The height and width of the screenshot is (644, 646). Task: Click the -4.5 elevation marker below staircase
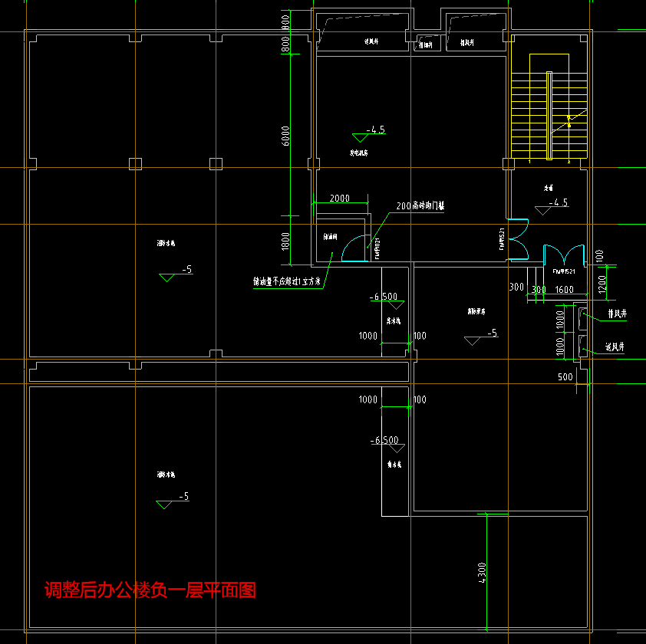pos(559,203)
